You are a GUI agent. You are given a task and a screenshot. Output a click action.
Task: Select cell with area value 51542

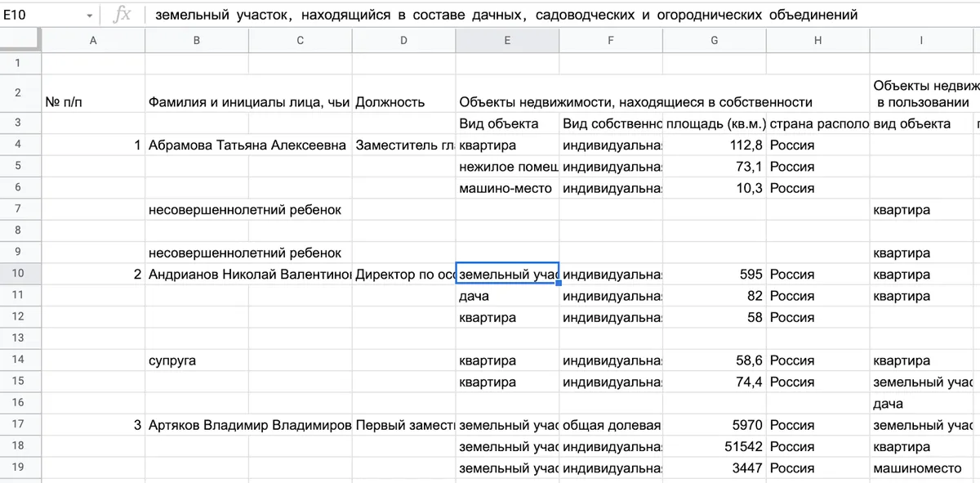click(x=714, y=447)
